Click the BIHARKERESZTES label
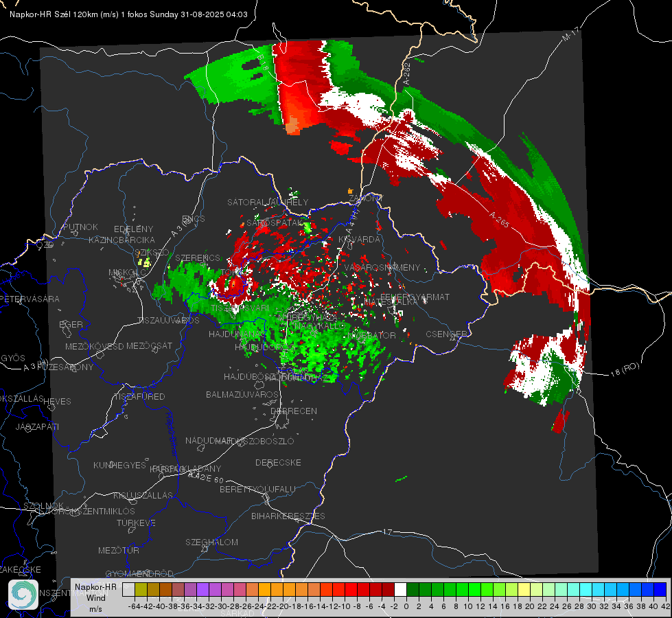The width and height of the screenshot is (672, 618). [x=288, y=516]
